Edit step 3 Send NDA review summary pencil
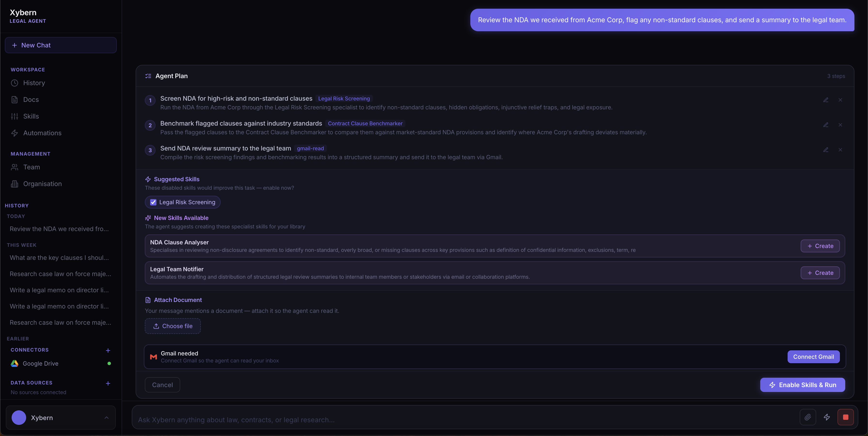 (x=826, y=150)
